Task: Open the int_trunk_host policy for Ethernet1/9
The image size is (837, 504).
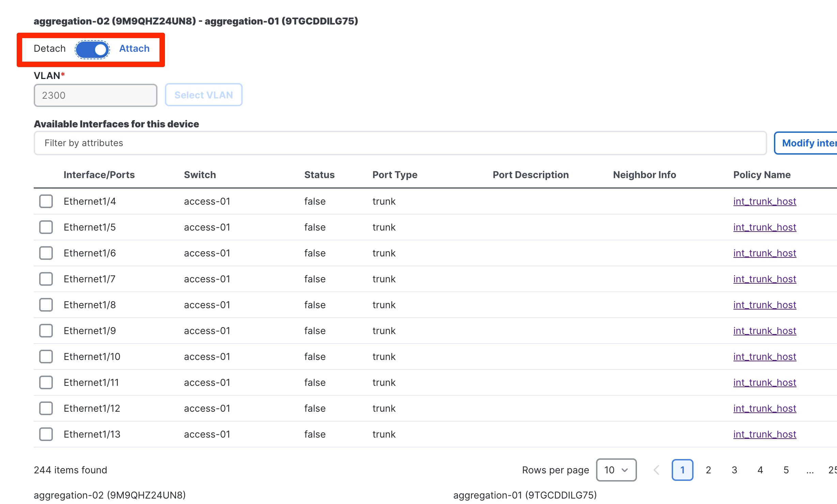Action: [x=764, y=330]
